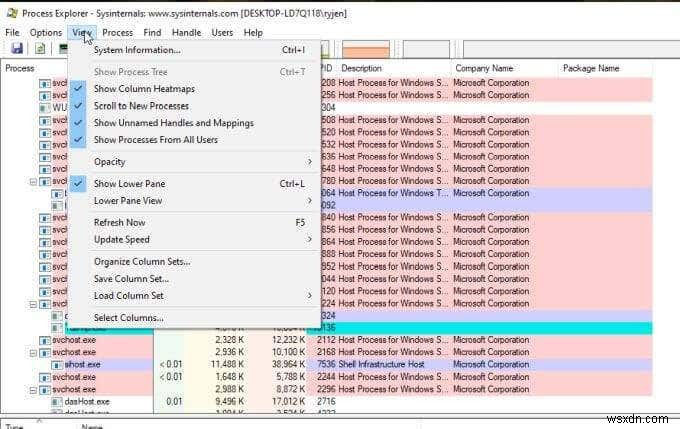Click the 2,936 K private bytes value
The height and width of the screenshot is (429, 680).
(x=229, y=352)
